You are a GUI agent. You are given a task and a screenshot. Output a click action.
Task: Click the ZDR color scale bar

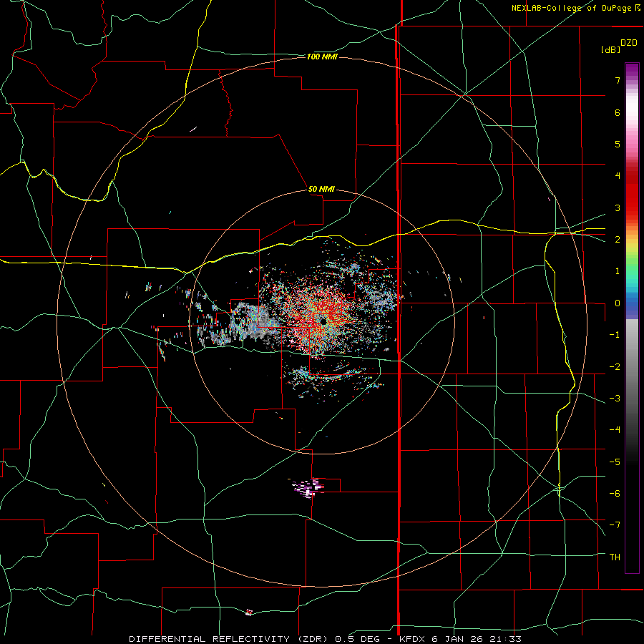click(x=632, y=318)
